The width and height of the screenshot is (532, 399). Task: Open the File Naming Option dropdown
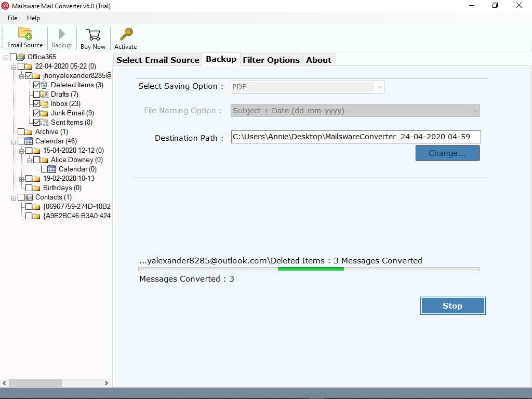pyautogui.click(x=355, y=111)
